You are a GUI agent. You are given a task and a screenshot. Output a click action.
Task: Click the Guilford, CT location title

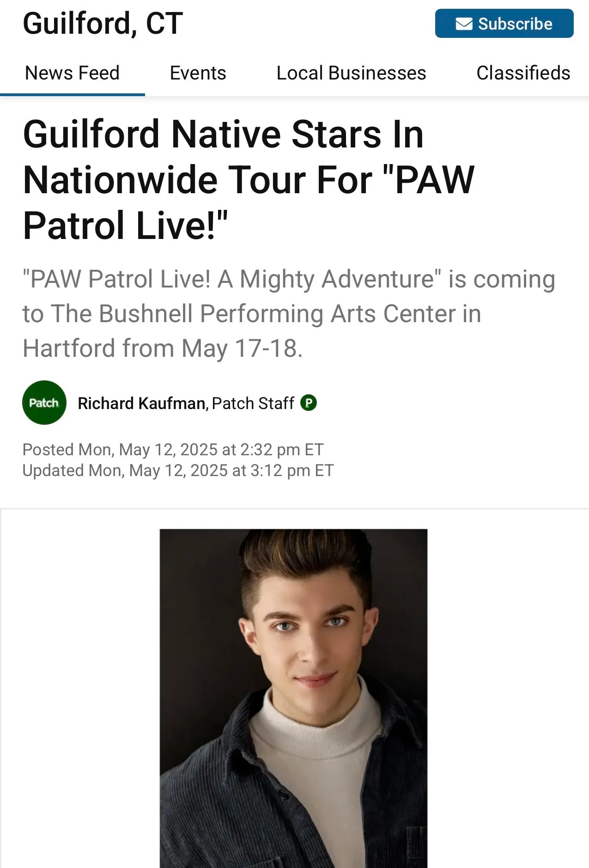[x=103, y=23]
